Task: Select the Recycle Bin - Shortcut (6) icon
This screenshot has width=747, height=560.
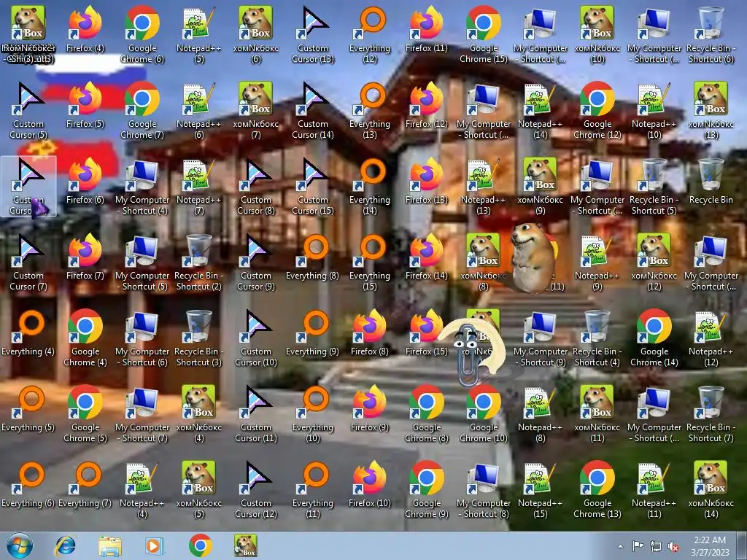Action: coord(711,34)
